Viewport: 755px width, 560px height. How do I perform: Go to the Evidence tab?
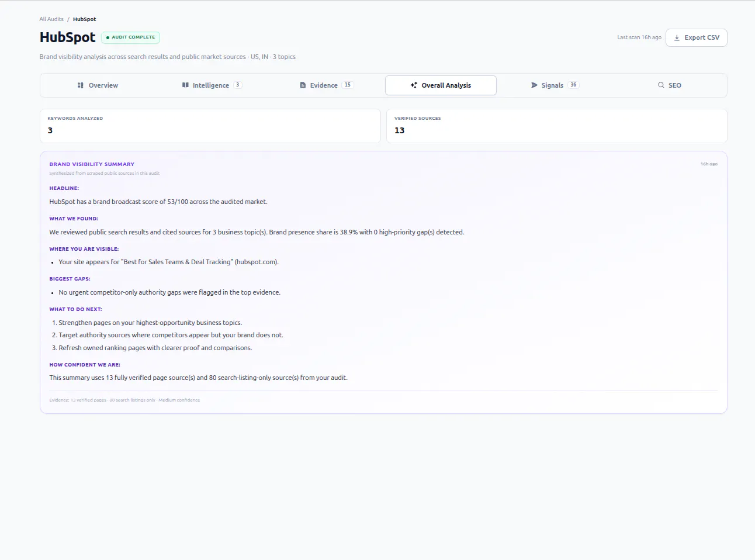pos(326,85)
